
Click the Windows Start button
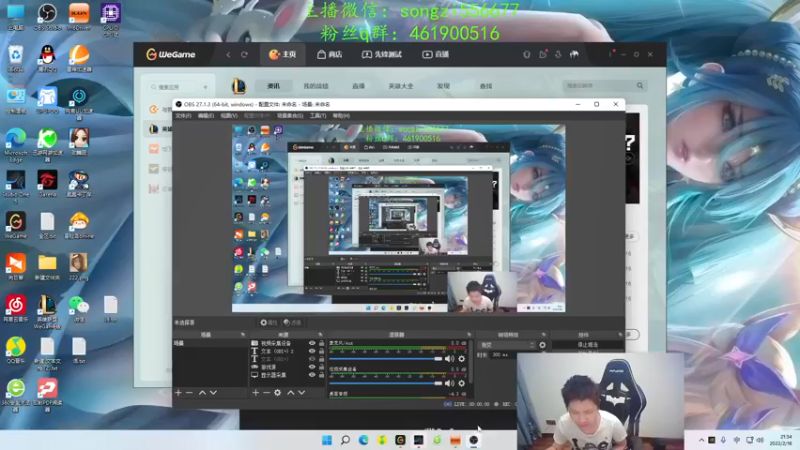(327, 440)
